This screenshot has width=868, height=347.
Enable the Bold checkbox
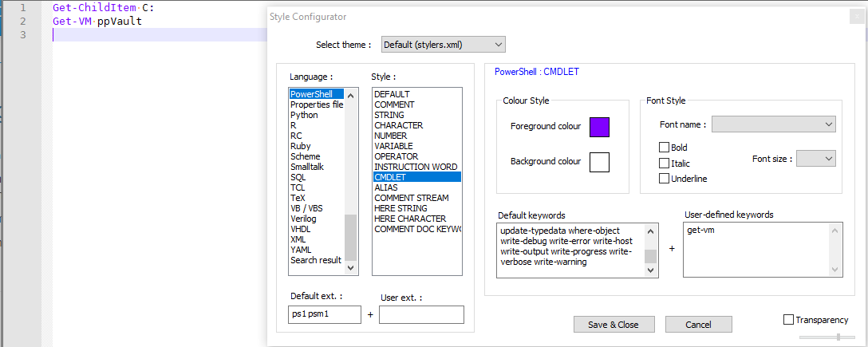[664, 148]
